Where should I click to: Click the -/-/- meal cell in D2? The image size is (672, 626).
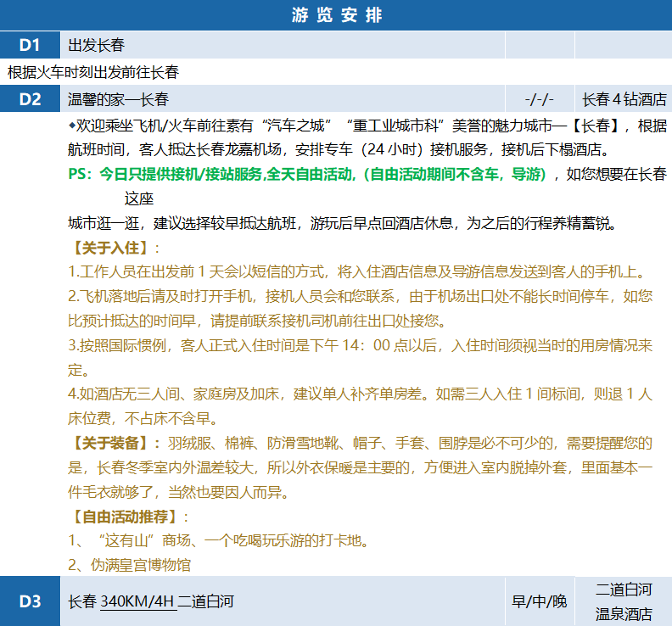[539, 99]
